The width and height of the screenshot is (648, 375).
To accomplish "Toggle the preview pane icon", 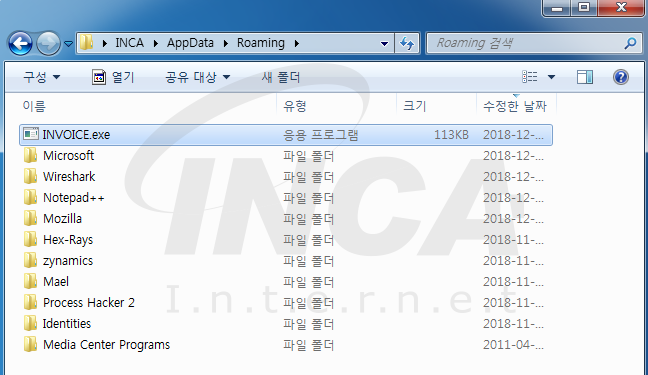I will [x=585, y=77].
